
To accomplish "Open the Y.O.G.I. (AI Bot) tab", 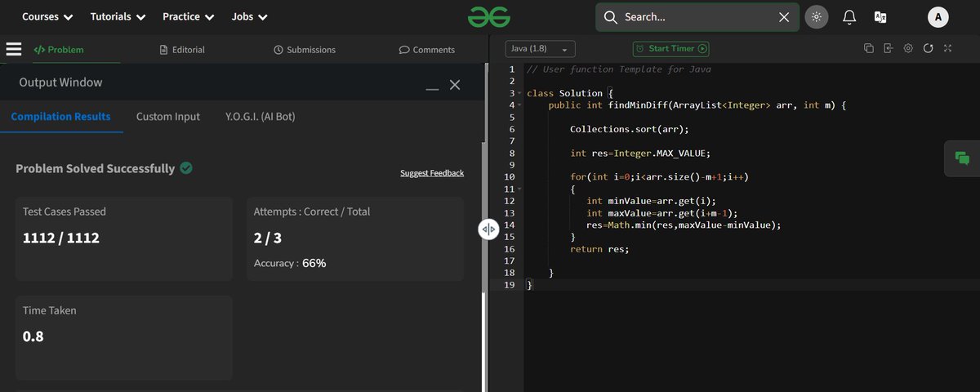I will (261, 117).
